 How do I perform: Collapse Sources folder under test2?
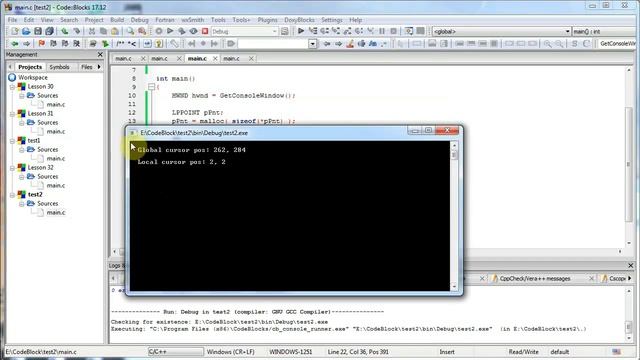(22, 204)
